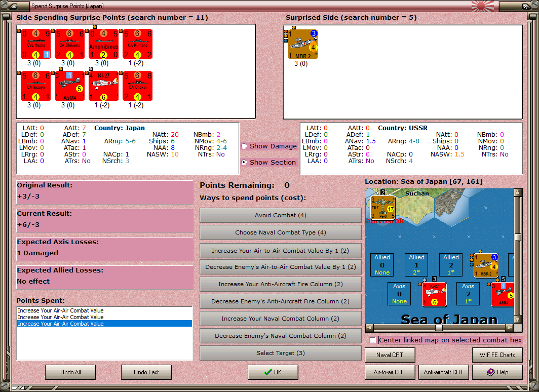Image resolution: width=539 pixels, height=392 pixels.
Task: Click the Axis 2 sea box
Action: pos(468,294)
